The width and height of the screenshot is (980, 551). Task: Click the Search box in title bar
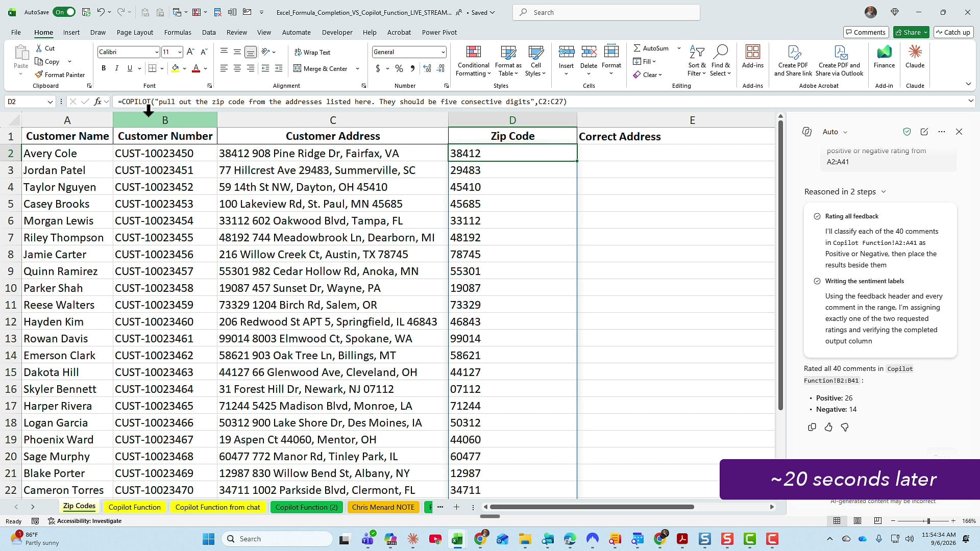point(606,12)
